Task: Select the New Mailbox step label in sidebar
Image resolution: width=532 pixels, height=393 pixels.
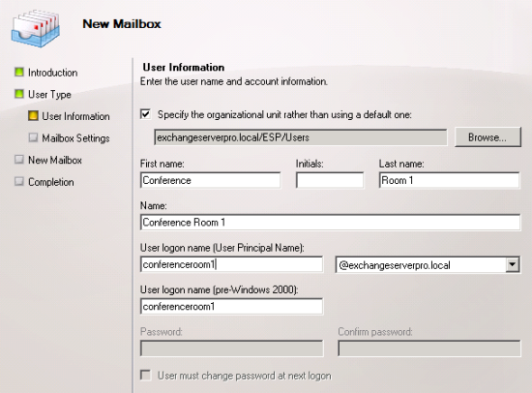Action: (x=55, y=160)
